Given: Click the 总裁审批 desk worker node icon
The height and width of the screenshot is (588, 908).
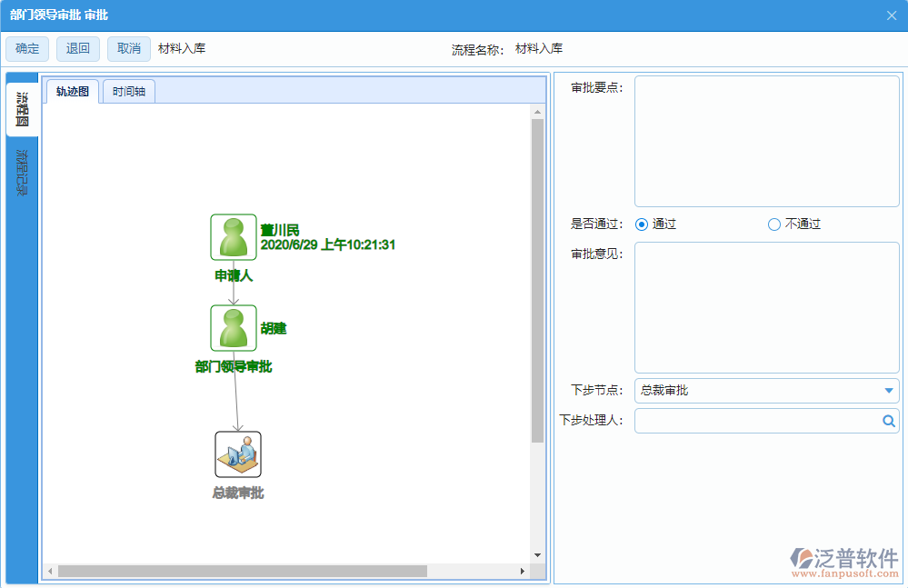Looking at the screenshot, I should (x=238, y=454).
